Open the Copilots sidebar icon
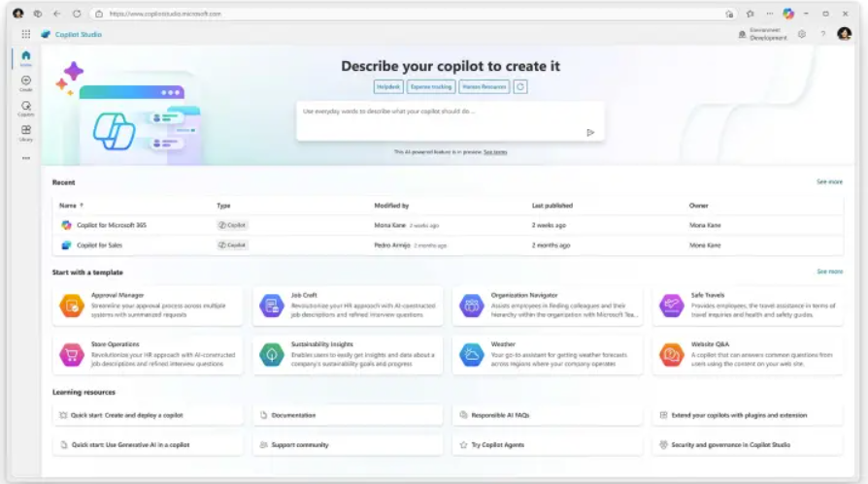Viewport: 868px width, 484px height. tap(26, 108)
